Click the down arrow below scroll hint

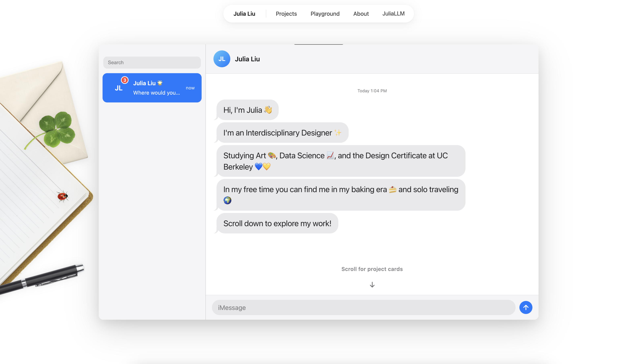(x=372, y=284)
